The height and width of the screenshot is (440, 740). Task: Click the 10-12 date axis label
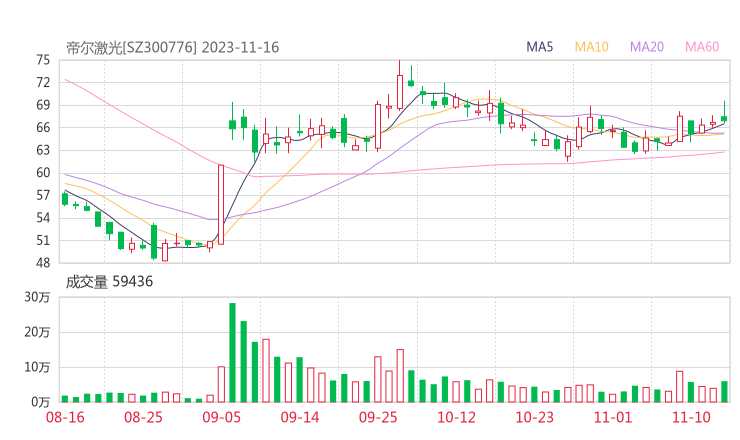456,416
